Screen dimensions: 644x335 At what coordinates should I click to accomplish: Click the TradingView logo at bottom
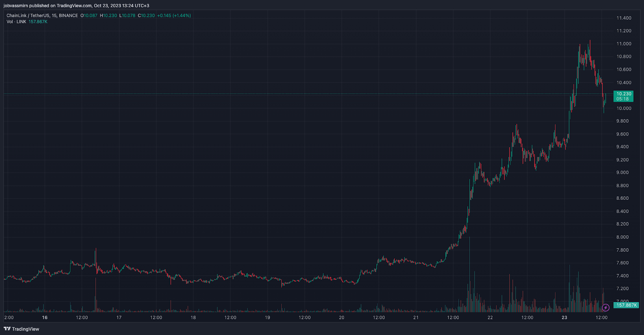(x=21, y=329)
